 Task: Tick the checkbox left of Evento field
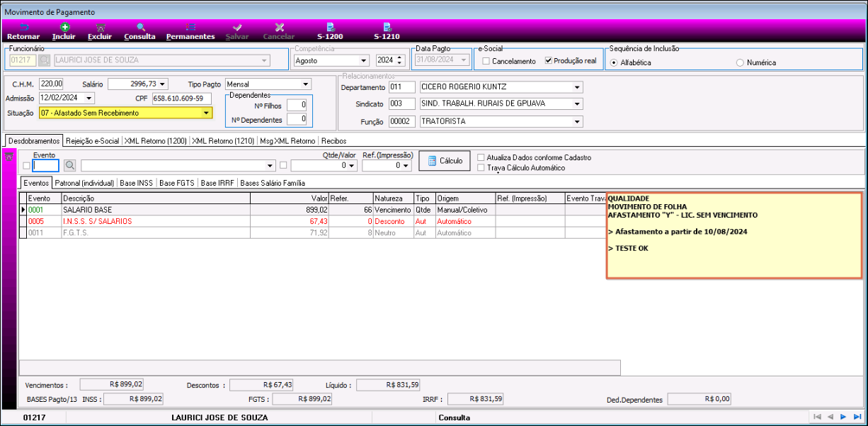click(x=27, y=166)
